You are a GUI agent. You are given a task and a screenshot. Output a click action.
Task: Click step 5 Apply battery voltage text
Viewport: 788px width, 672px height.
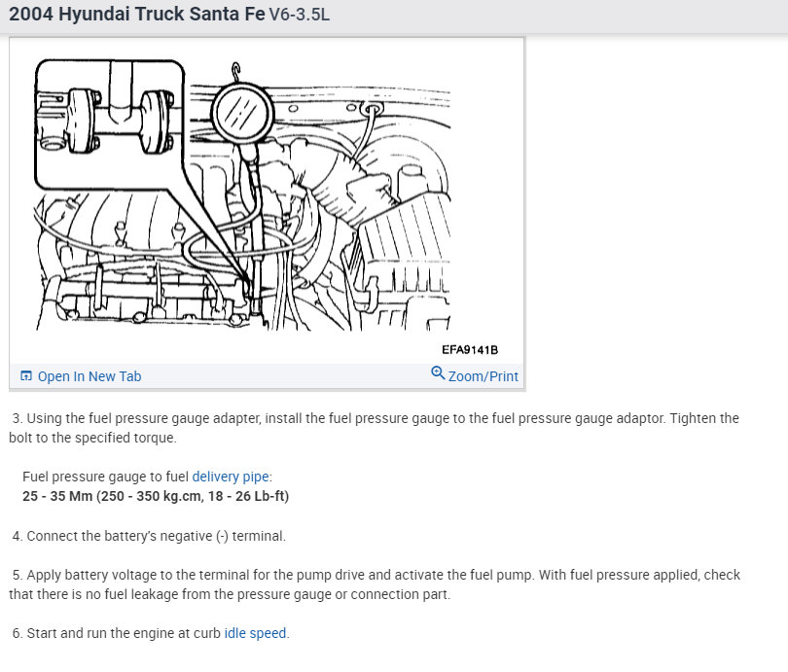click(x=375, y=584)
